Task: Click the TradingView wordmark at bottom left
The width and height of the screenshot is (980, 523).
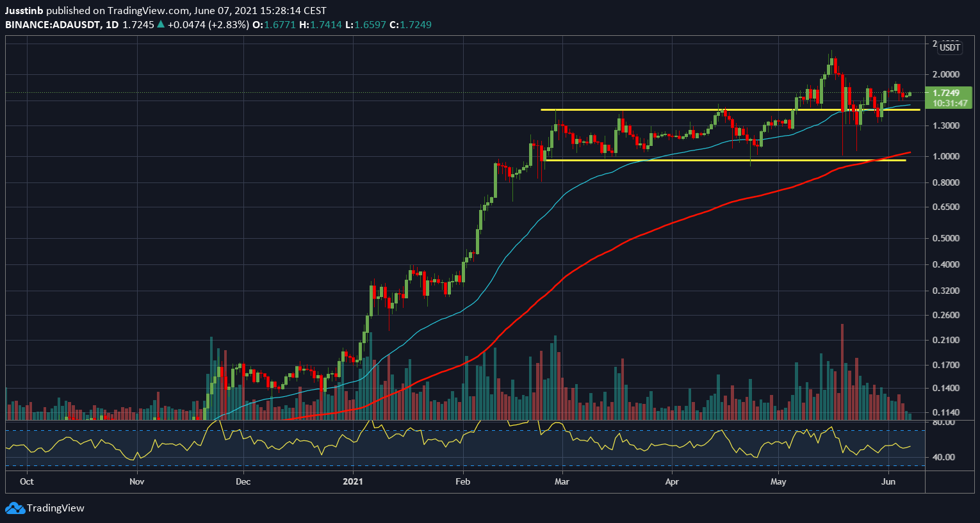Action: pyautogui.click(x=55, y=508)
